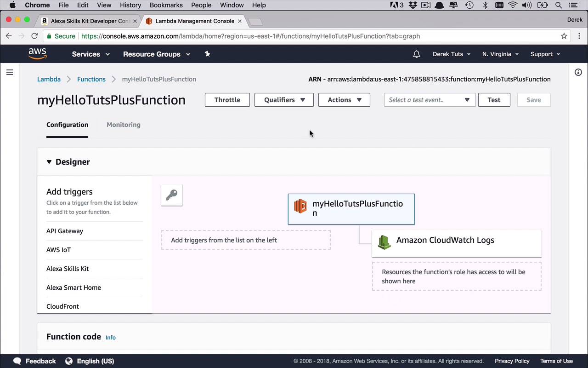Image resolution: width=588 pixels, height=368 pixels.
Task: Click the browser forward arrow
Action: point(22,36)
